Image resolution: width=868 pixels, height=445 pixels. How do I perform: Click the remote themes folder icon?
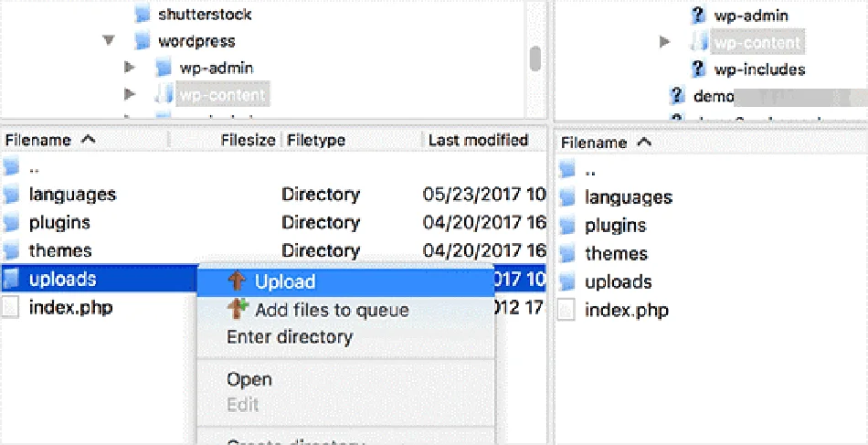(567, 253)
